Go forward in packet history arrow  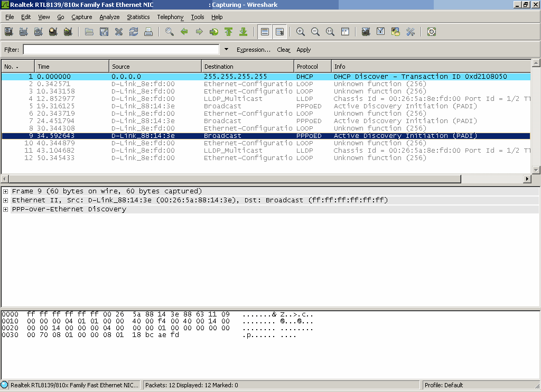coord(199,32)
